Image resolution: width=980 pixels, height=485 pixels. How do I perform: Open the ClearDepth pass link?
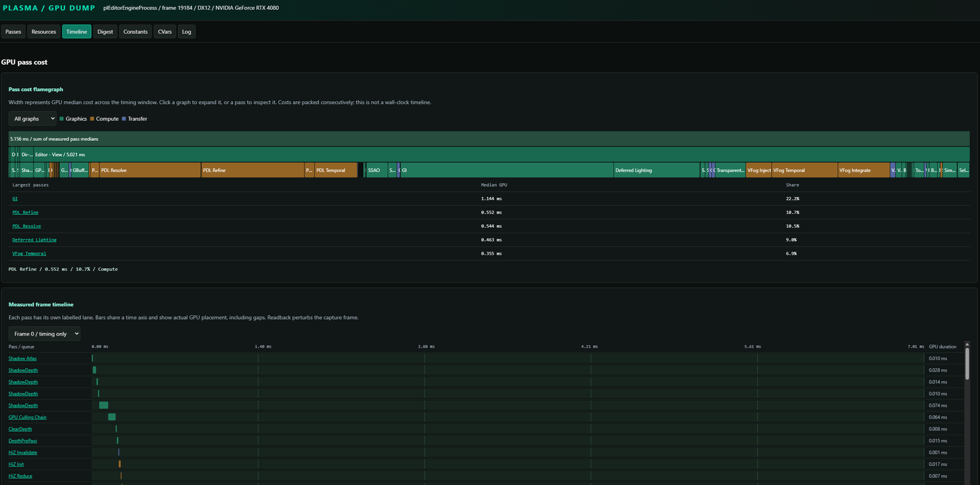[20, 429]
